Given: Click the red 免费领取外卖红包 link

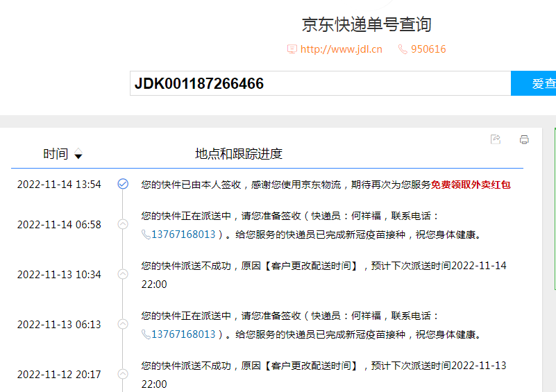Looking at the screenshot, I should [471, 185].
